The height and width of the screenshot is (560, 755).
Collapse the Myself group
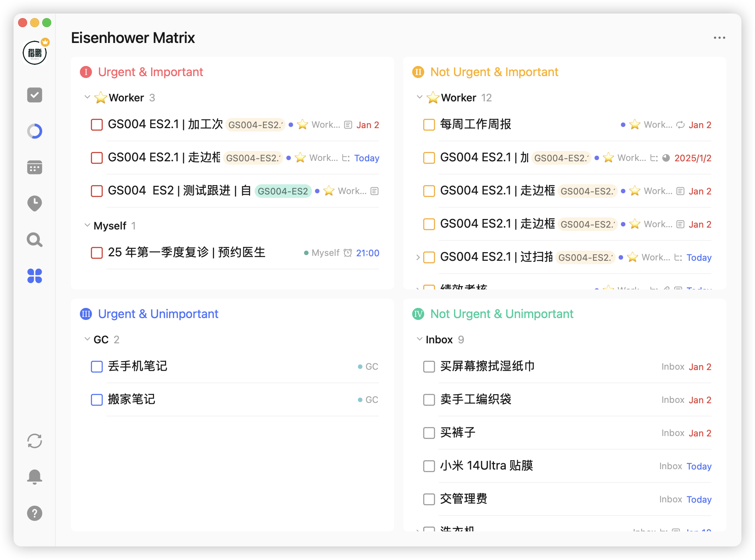coord(87,225)
